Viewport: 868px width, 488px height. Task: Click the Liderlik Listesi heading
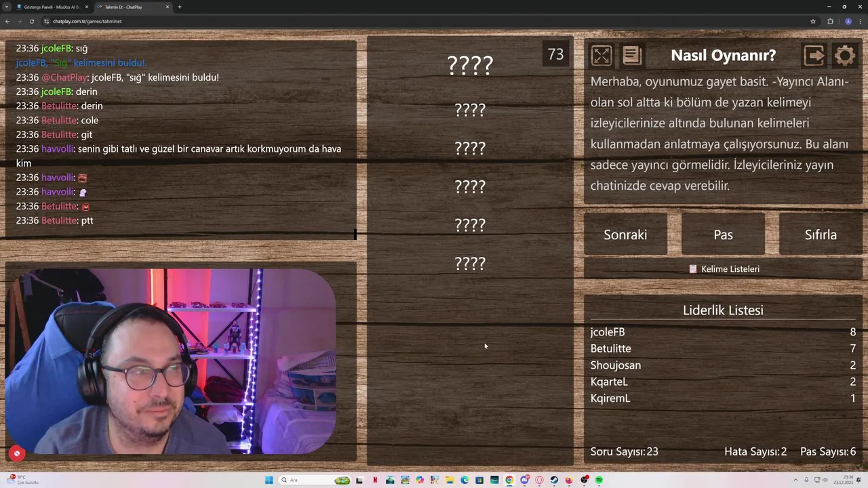(723, 310)
